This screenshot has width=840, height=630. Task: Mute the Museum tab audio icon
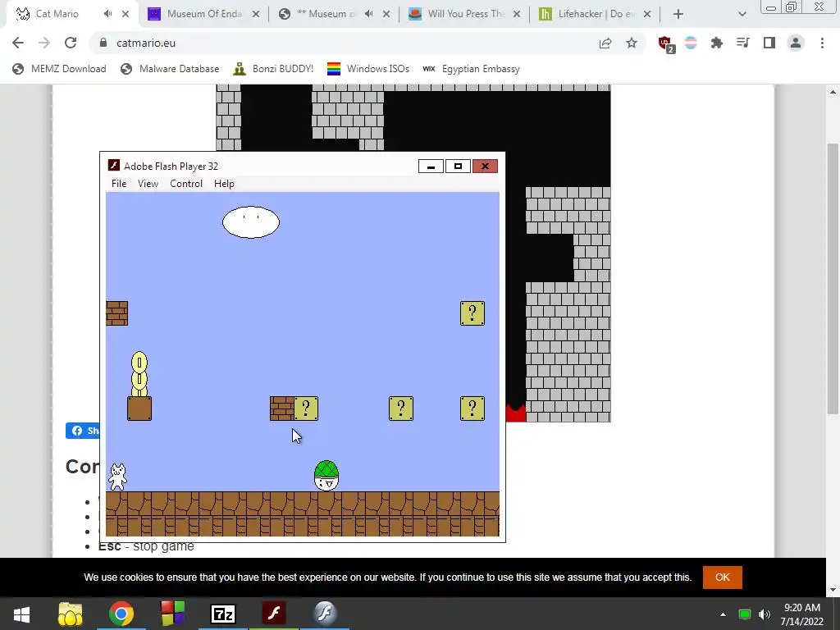pyautogui.click(x=368, y=14)
